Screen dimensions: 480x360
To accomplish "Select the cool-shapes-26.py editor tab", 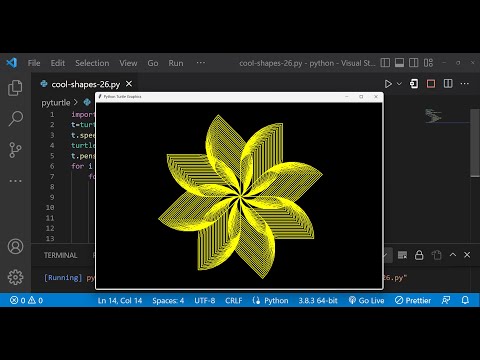I will click(86, 84).
